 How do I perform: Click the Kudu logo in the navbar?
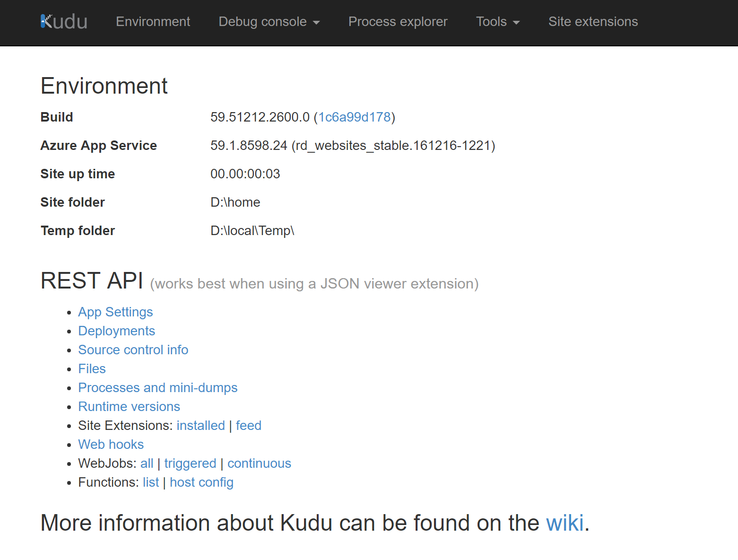pos(64,22)
